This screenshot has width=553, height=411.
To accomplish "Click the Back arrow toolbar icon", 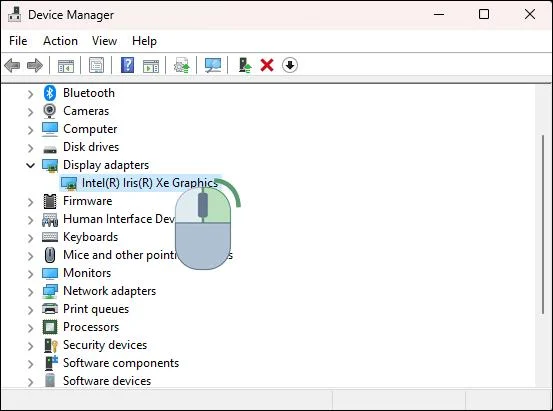I will click(x=12, y=66).
